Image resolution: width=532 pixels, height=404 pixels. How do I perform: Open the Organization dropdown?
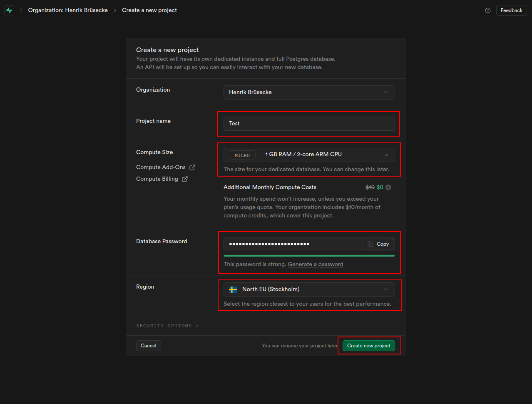pos(309,92)
